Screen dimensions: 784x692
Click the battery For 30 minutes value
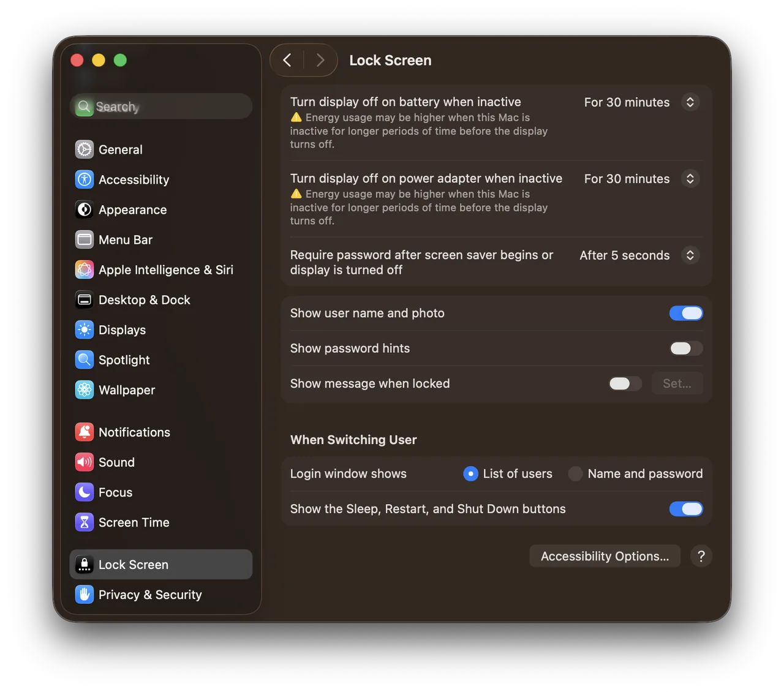point(627,102)
